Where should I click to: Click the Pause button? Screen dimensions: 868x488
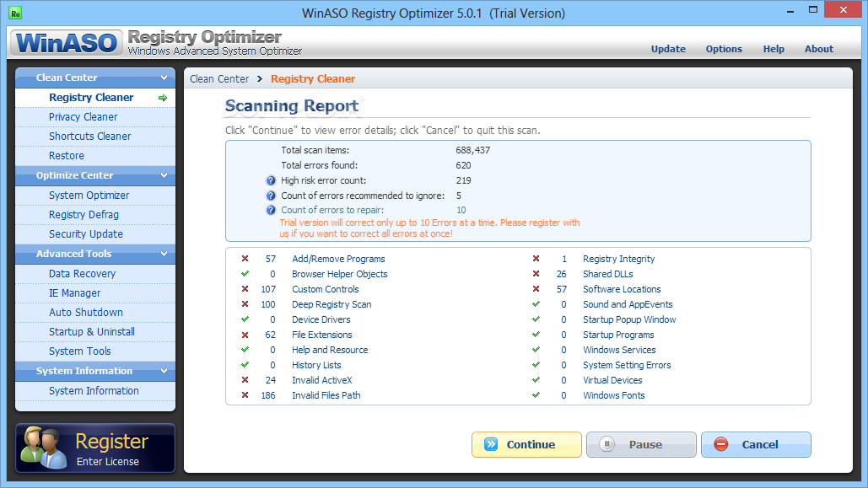tap(641, 444)
